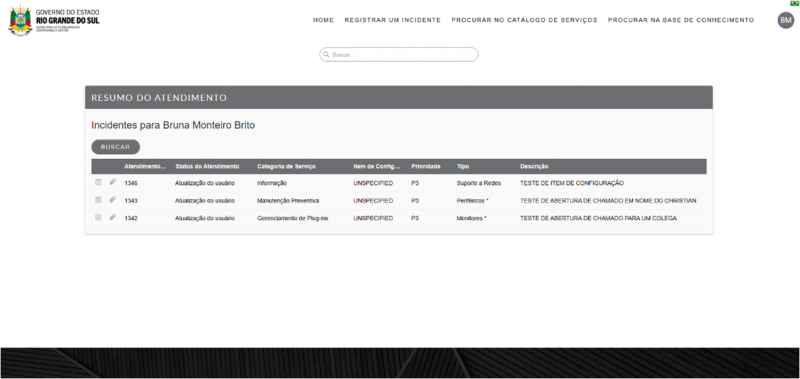Open Registrar um Incidente menu

[x=392, y=20]
